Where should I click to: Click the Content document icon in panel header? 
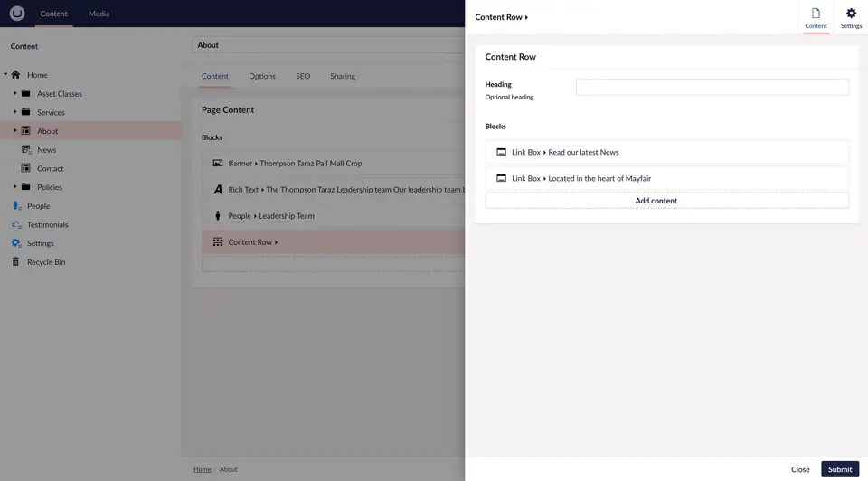(x=816, y=14)
